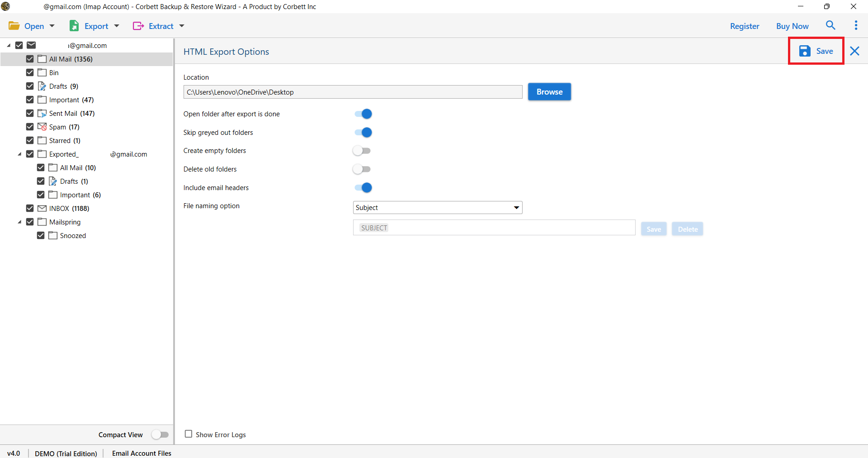The width and height of the screenshot is (868, 458).
Task: Click the Buy Now link
Action: coord(793,26)
